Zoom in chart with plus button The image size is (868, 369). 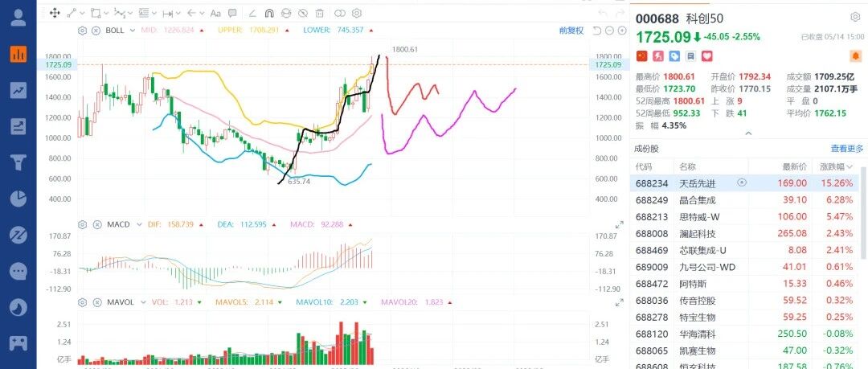(620, 31)
